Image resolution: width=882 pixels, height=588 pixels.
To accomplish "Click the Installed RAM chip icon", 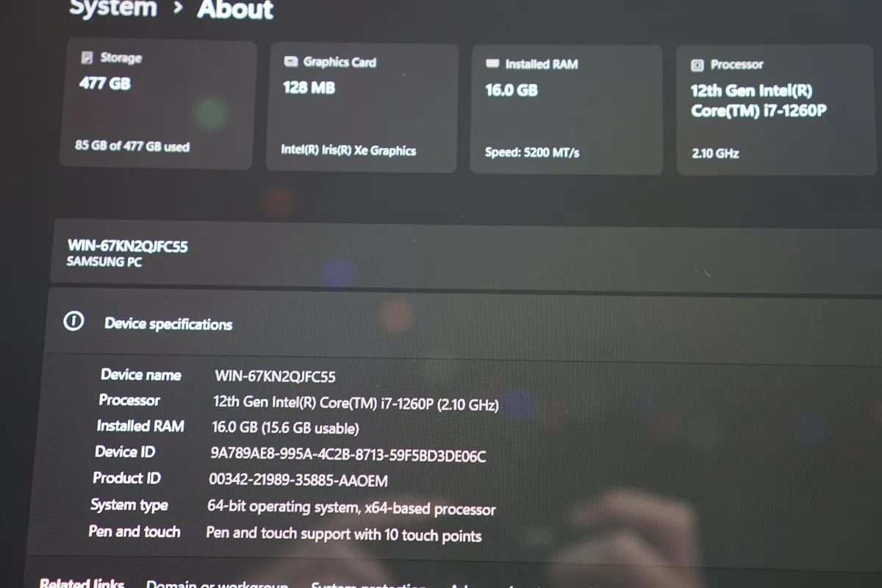I will (492, 64).
